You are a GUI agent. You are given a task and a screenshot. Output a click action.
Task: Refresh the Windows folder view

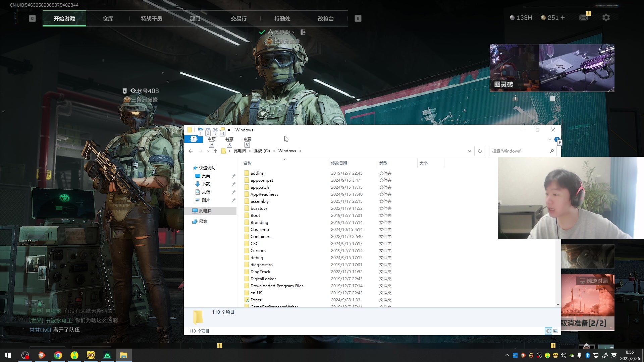pos(480,151)
